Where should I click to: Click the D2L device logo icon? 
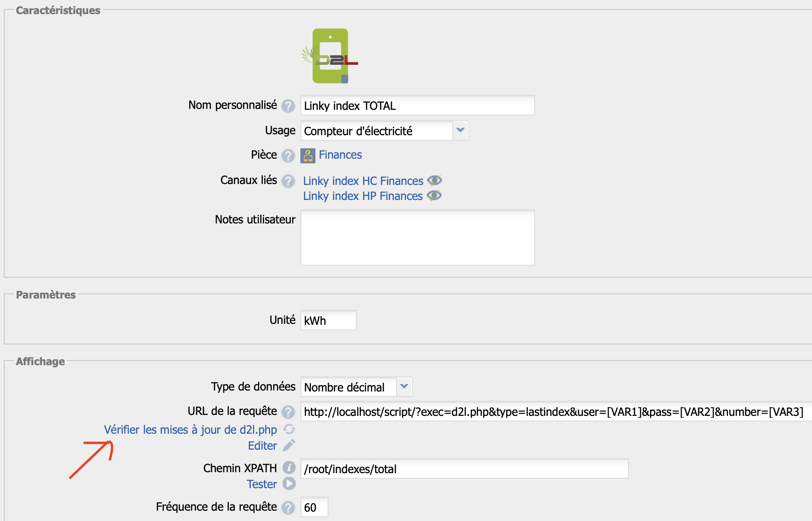pos(330,56)
